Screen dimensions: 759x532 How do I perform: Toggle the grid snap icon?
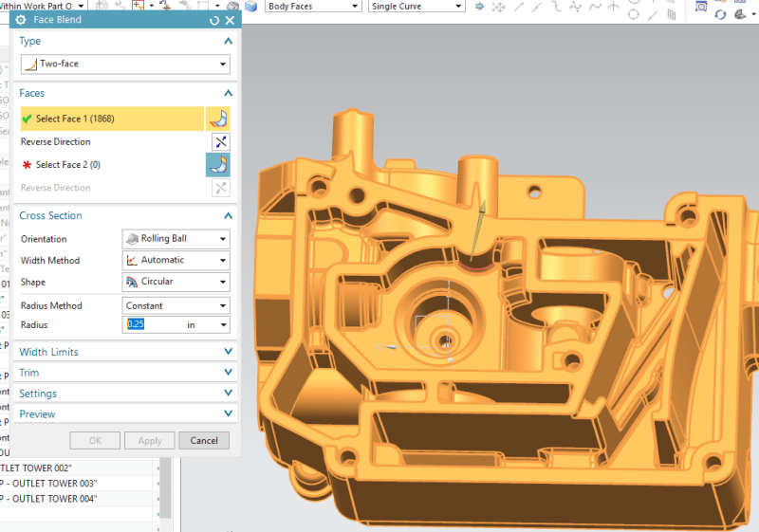point(672,15)
